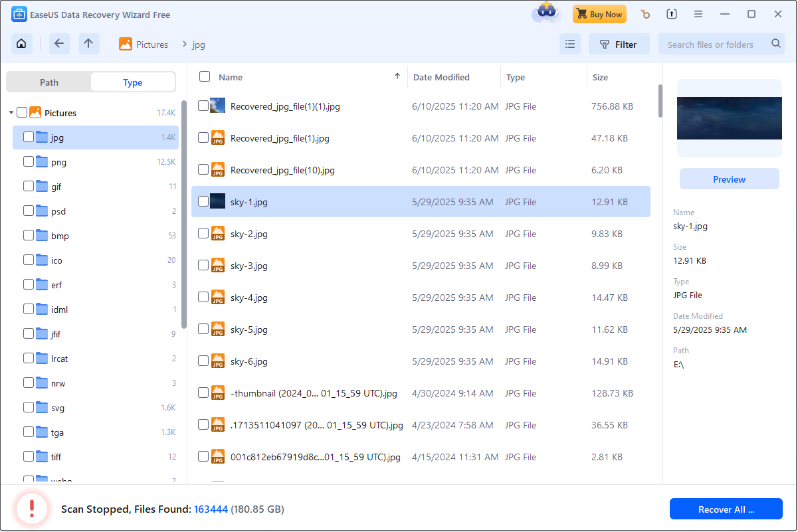This screenshot has width=798, height=532.
Task: Check the gif folder checkbox
Action: point(29,186)
